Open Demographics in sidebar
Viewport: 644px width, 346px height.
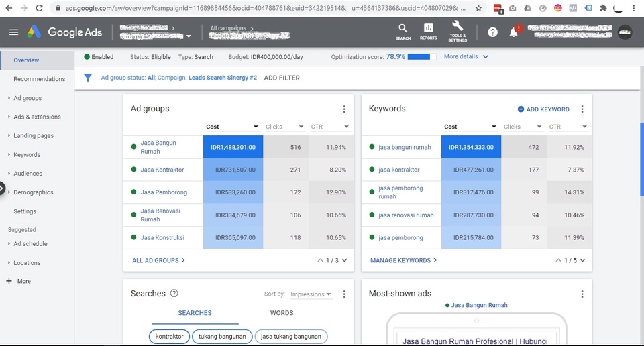click(34, 192)
